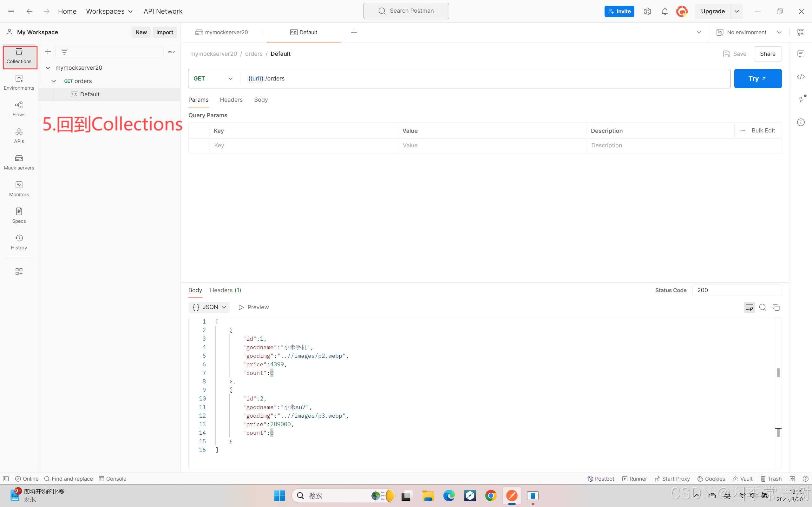Switch to the Body request tab
Screen dimensions: 812x507
tap(261, 99)
